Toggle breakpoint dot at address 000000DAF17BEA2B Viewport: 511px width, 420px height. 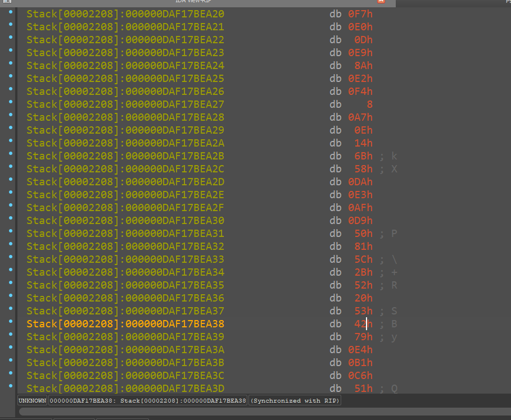click(11, 154)
